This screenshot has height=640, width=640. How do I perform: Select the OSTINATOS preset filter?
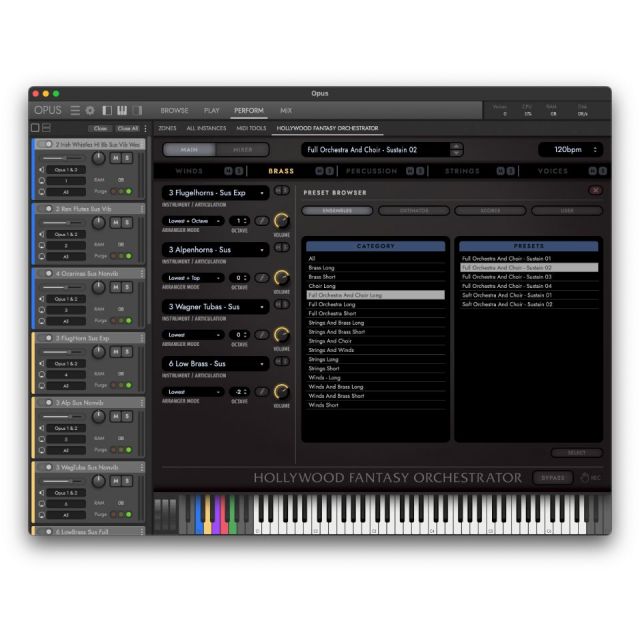[x=414, y=211]
